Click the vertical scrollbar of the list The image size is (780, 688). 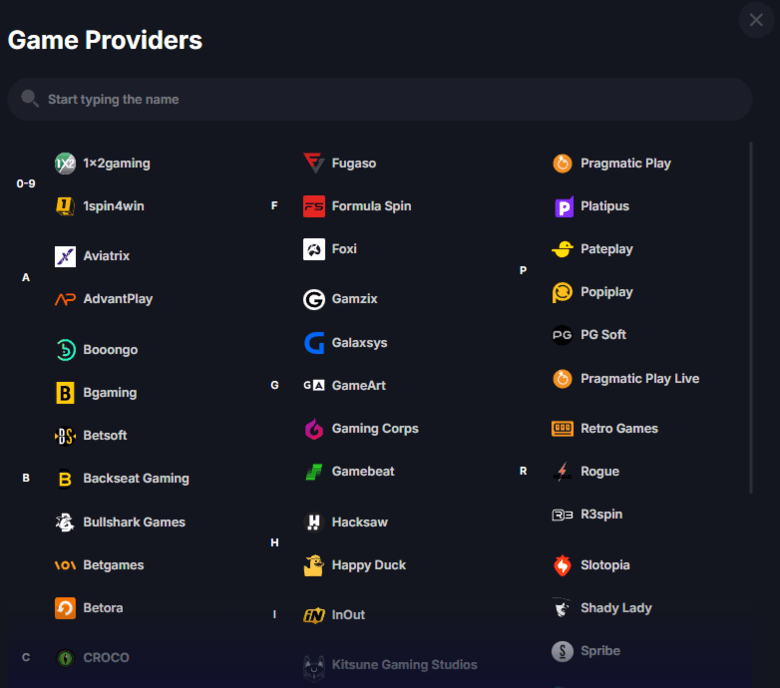pos(751,317)
